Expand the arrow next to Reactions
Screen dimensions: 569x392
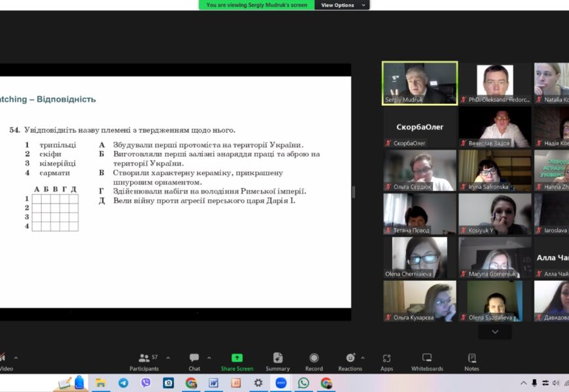(x=363, y=358)
